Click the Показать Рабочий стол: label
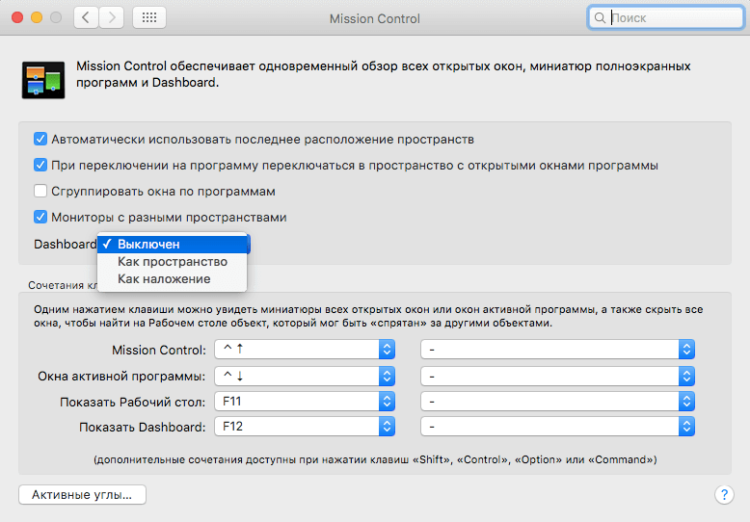Image resolution: width=750 pixels, height=522 pixels. pos(132,402)
